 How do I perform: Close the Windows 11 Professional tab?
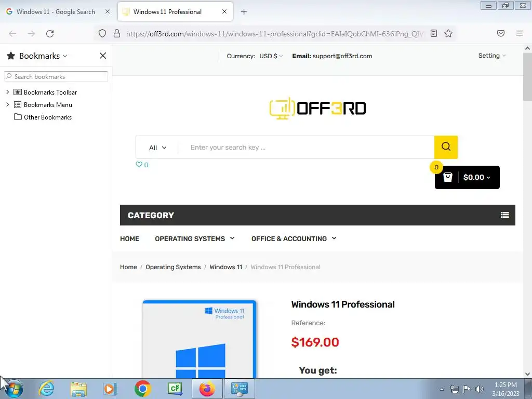coord(224,11)
